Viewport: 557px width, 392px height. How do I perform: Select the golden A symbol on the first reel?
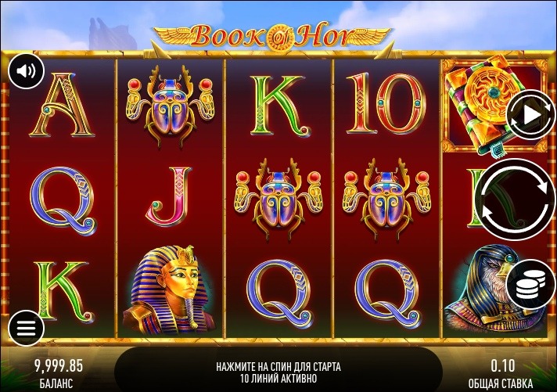(x=62, y=105)
